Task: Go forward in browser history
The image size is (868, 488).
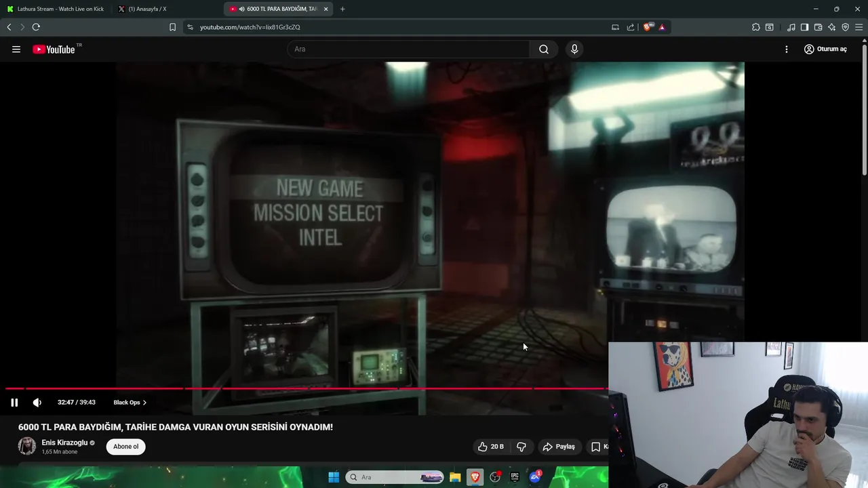Action: (x=22, y=27)
